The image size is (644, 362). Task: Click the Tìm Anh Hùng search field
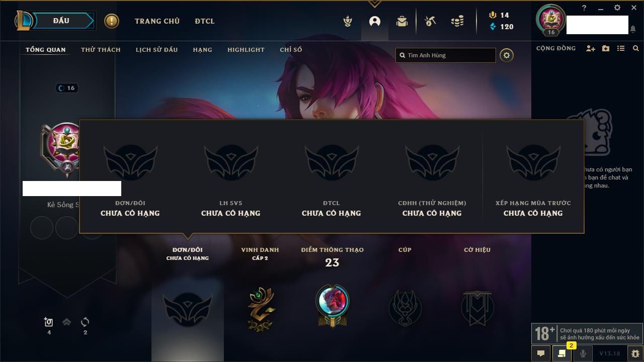(446, 55)
